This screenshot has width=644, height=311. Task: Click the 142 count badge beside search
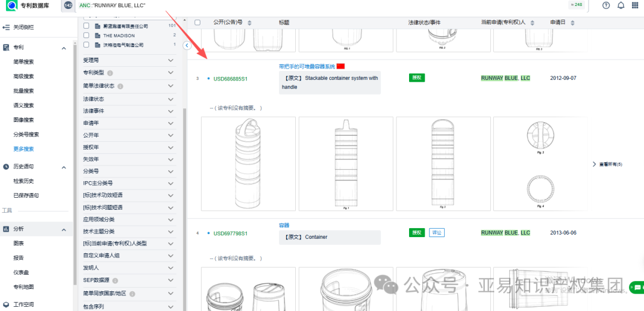(x=68, y=5)
